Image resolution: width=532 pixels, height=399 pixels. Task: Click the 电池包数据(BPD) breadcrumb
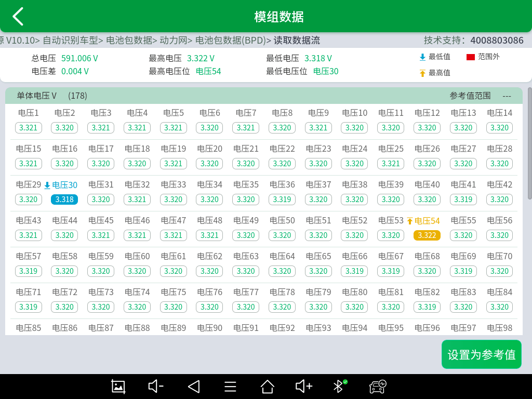[x=230, y=41]
